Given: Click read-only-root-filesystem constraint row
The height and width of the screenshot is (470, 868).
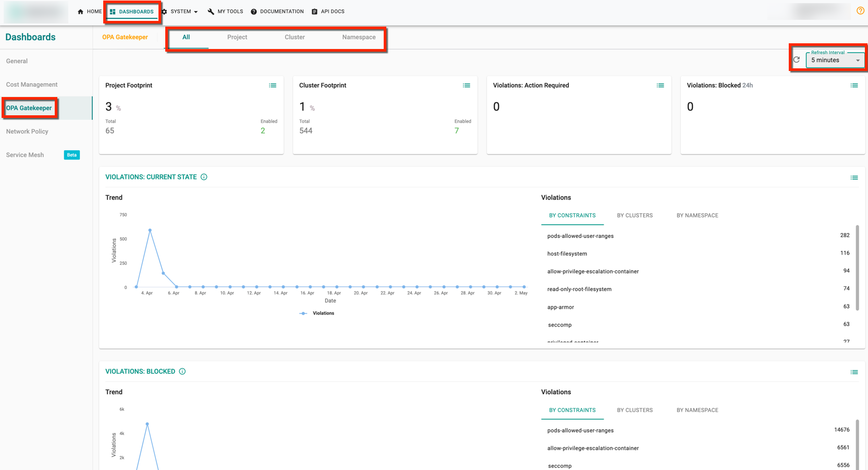Looking at the screenshot, I should (698, 289).
